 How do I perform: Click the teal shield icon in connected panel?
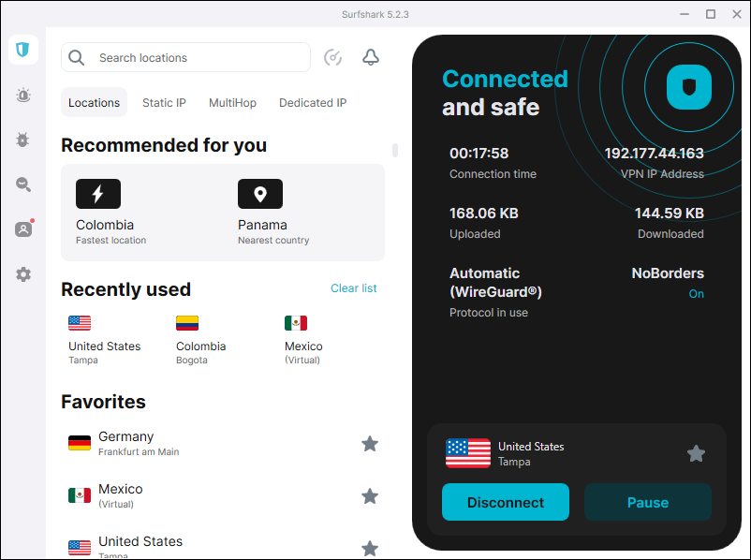click(x=689, y=87)
